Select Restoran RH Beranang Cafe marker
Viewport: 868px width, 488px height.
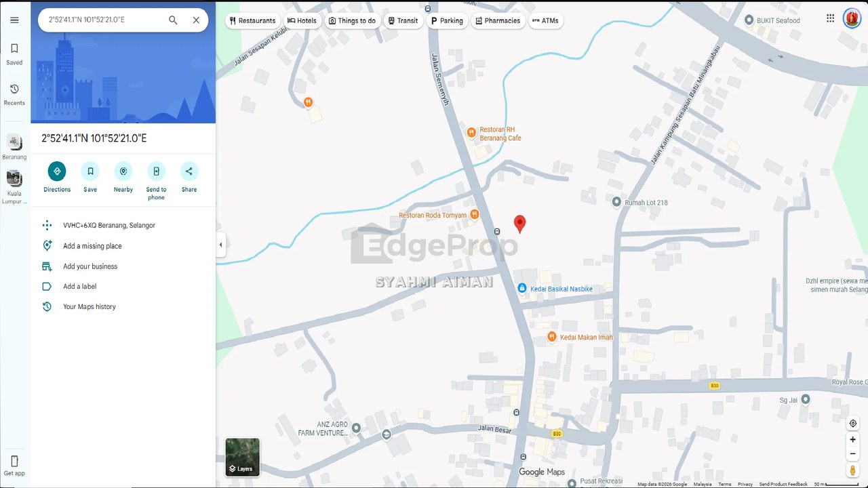coord(471,133)
